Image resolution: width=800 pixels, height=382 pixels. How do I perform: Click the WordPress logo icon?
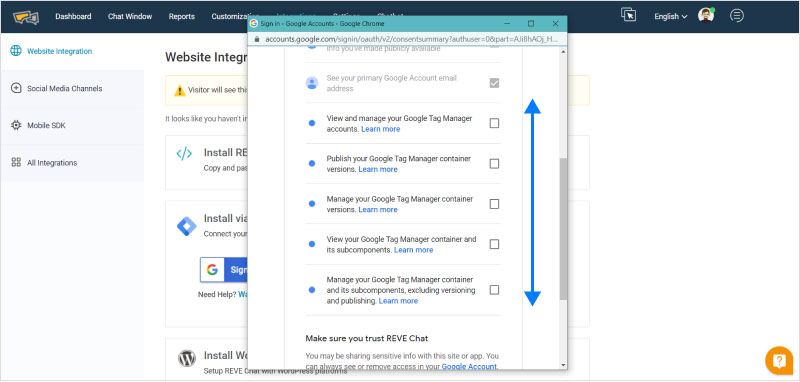pos(187,359)
